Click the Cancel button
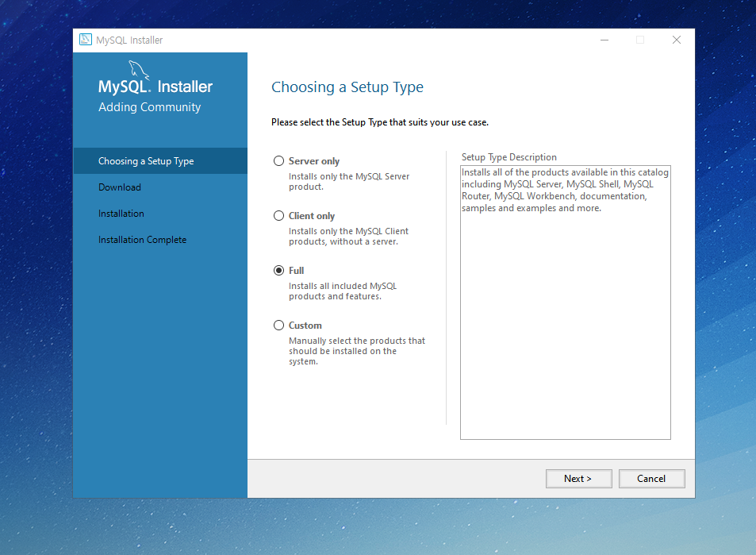Viewport: 756px width, 555px height. coord(651,478)
